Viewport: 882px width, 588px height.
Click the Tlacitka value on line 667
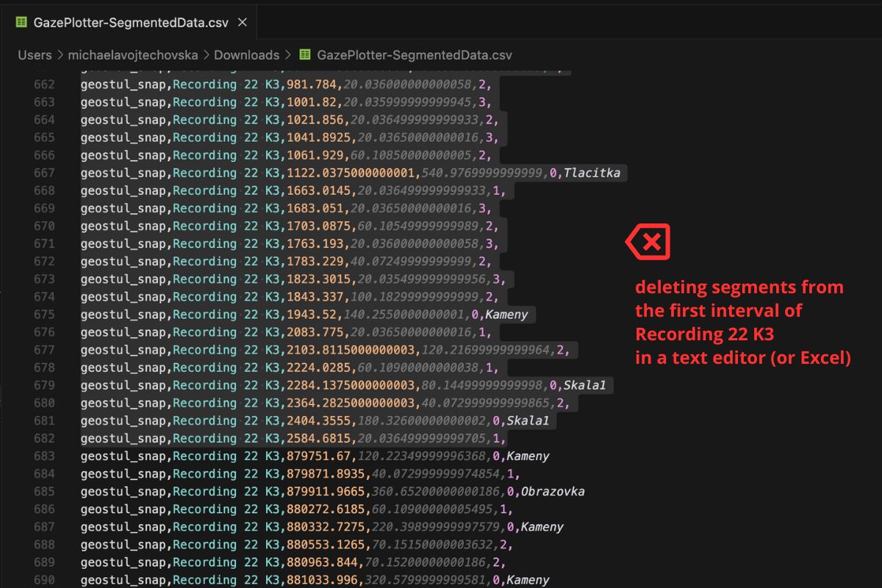(x=592, y=173)
